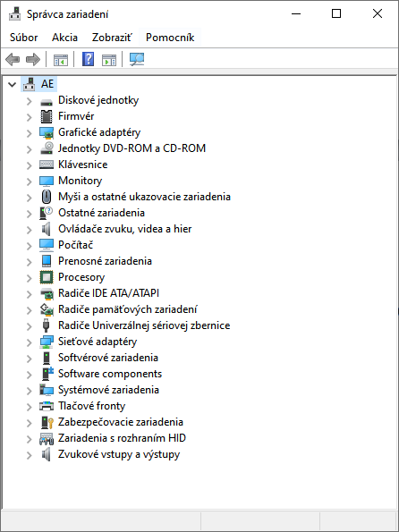Click the Sieťové adaptéry network icon
The width and height of the screenshot is (399, 532).
(x=47, y=342)
